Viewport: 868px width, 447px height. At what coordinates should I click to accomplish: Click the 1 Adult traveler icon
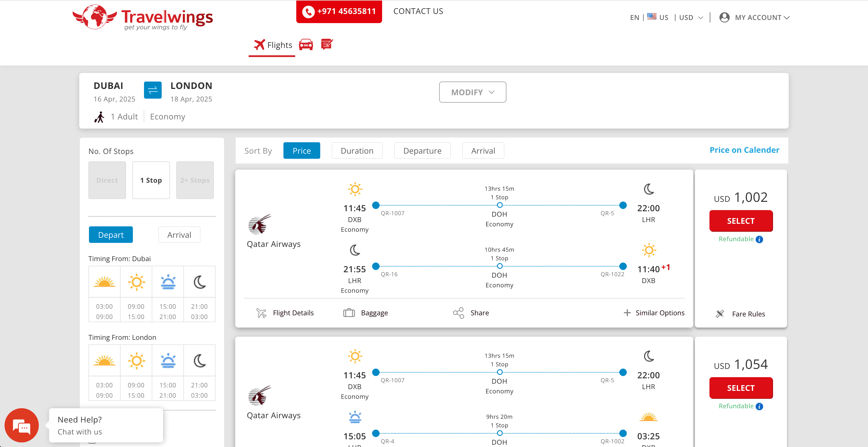[99, 117]
